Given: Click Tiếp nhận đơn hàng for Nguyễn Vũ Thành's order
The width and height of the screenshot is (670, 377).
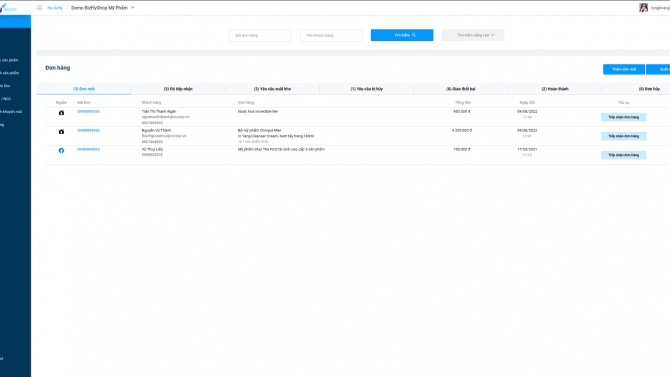Looking at the screenshot, I should 623,136.
